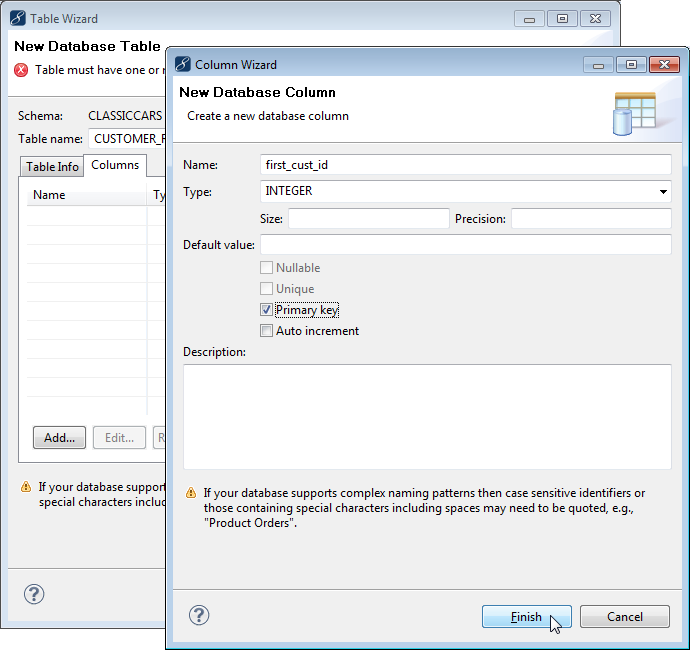The image size is (690, 650).
Task: Click the Column Wizard help question mark icon
Action: [x=199, y=615]
